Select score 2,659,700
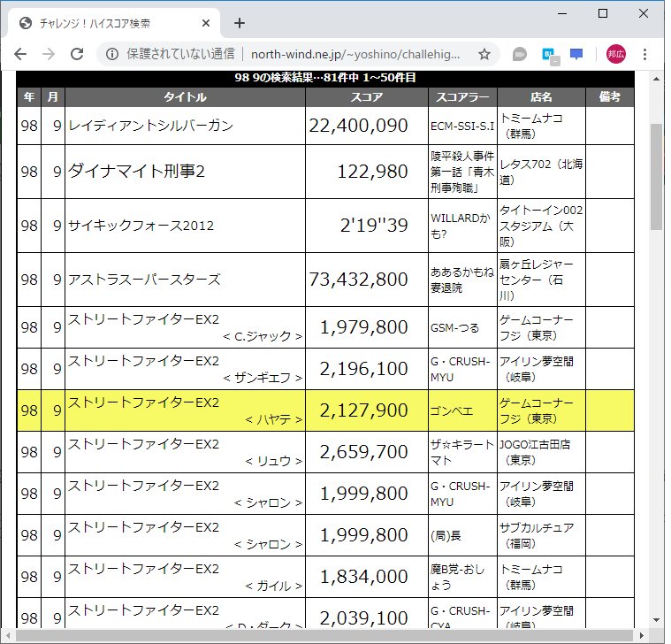 [x=363, y=452]
